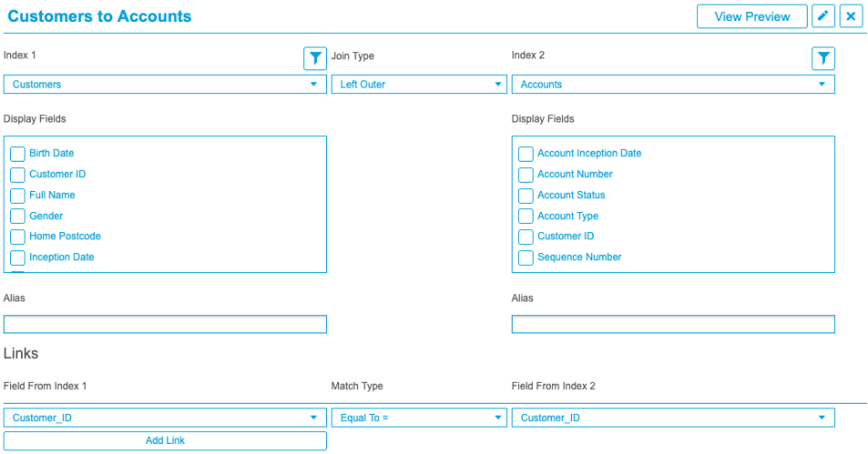
Task: Open Field From Index 1 Customer_ID dropdown
Action: pos(165,417)
